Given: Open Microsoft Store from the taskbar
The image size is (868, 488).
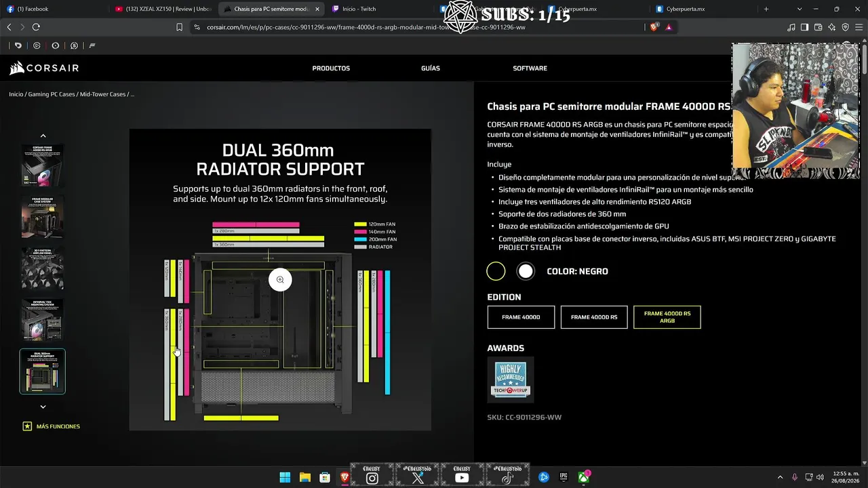Looking at the screenshot, I should click(x=325, y=477).
